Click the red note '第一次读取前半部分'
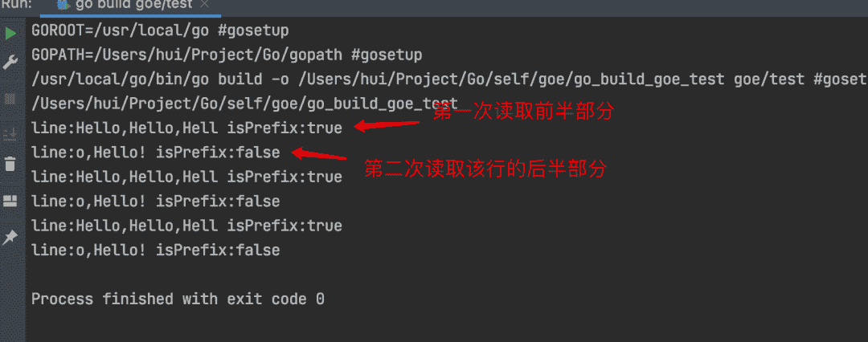Viewport: 868px width, 342px height. (523, 112)
